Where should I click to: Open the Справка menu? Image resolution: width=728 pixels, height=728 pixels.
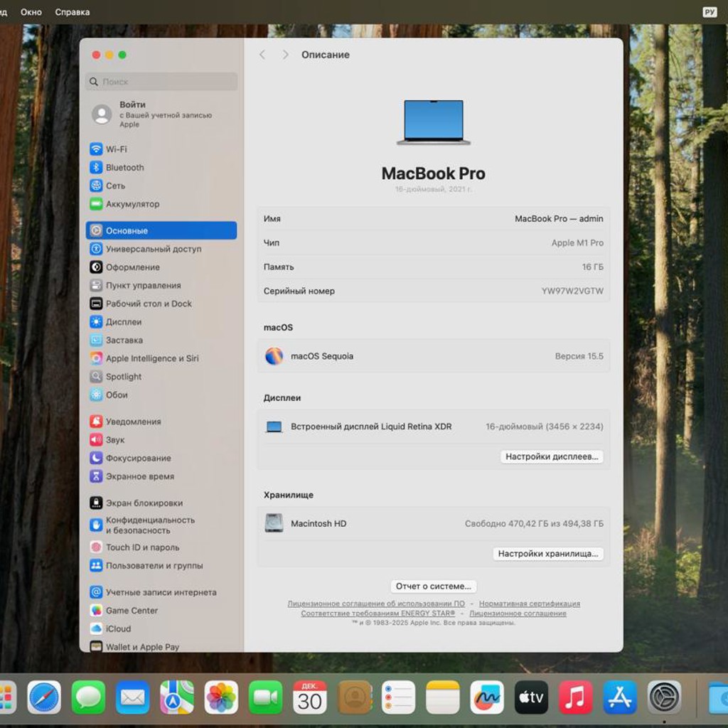[73, 12]
